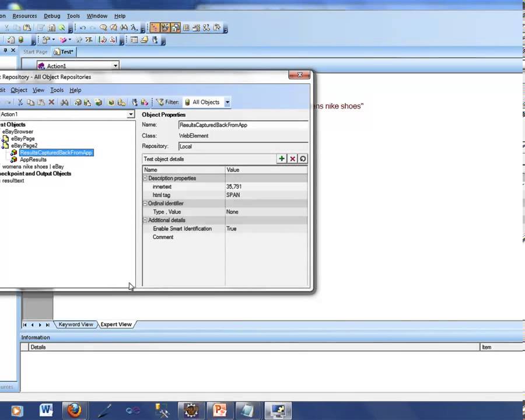
Task: Click the Object Spy icon in repository toolbar
Action: 135,102
